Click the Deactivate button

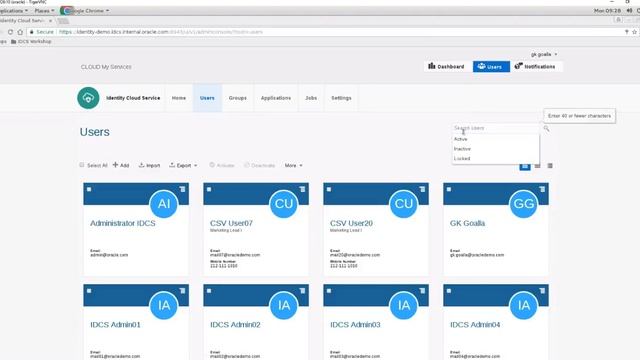tap(260, 165)
